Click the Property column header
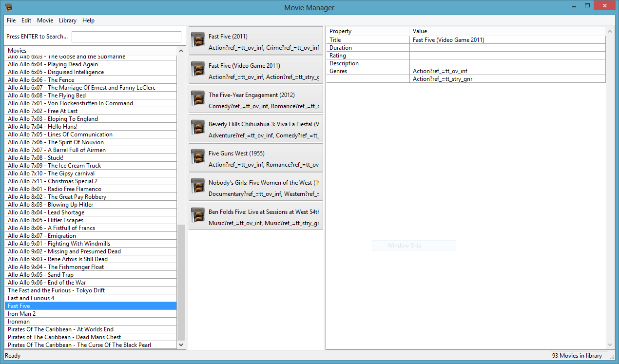619x364 pixels. pos(368,31)
